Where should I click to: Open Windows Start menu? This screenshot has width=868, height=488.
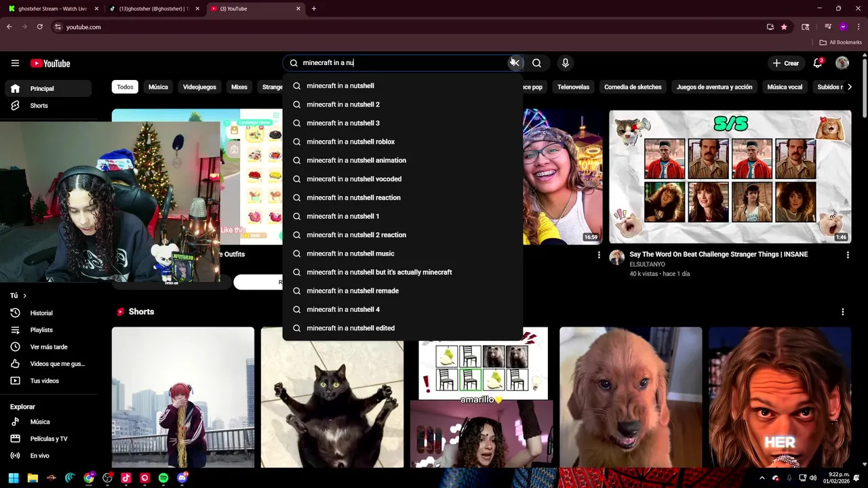14,478
